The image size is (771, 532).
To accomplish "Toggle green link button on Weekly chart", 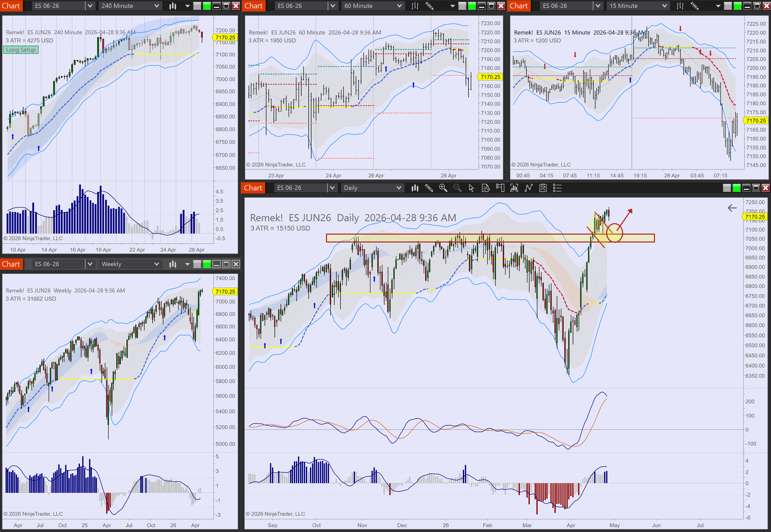I will [207, 264].
